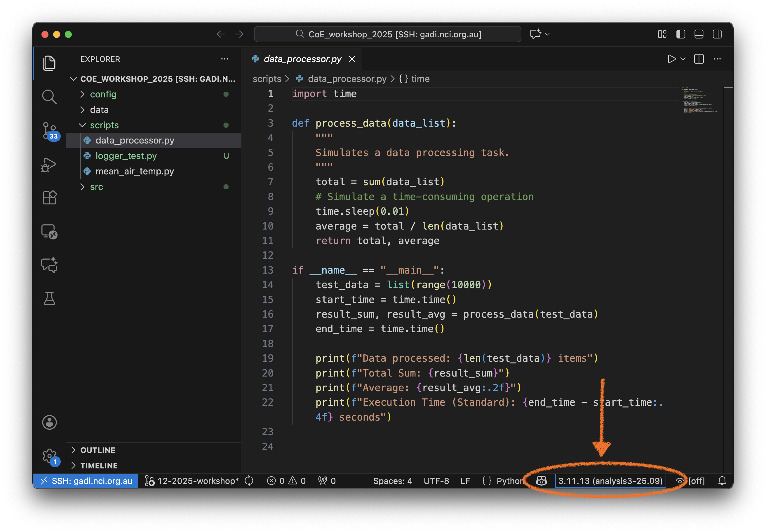Change indentation via Spaces: 4 indicator

click(393, 481)
